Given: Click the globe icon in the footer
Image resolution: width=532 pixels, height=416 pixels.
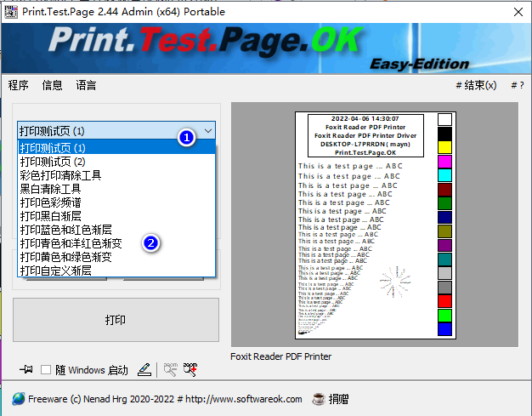Looking at the screenshot, I should (19, 399).
